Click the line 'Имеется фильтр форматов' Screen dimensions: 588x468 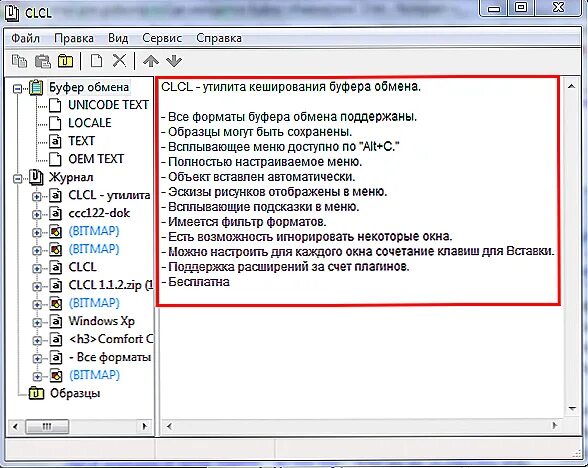pyautogui.click(x=244, y=222)
